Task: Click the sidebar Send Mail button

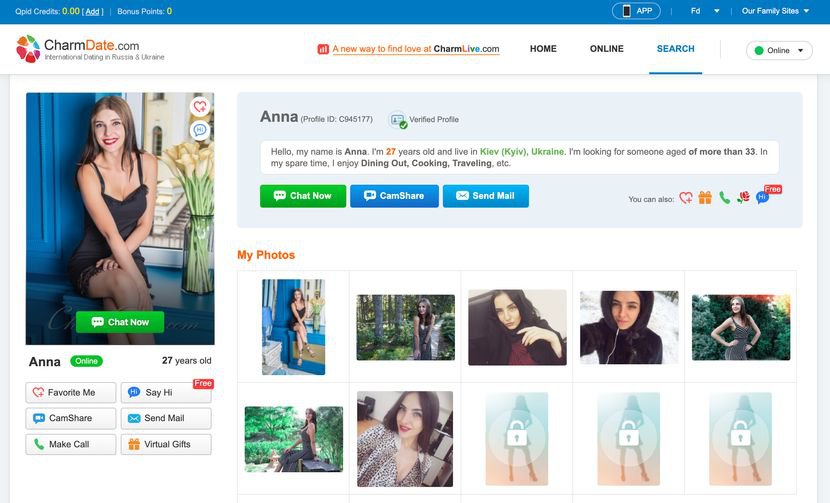Action: 166,418
